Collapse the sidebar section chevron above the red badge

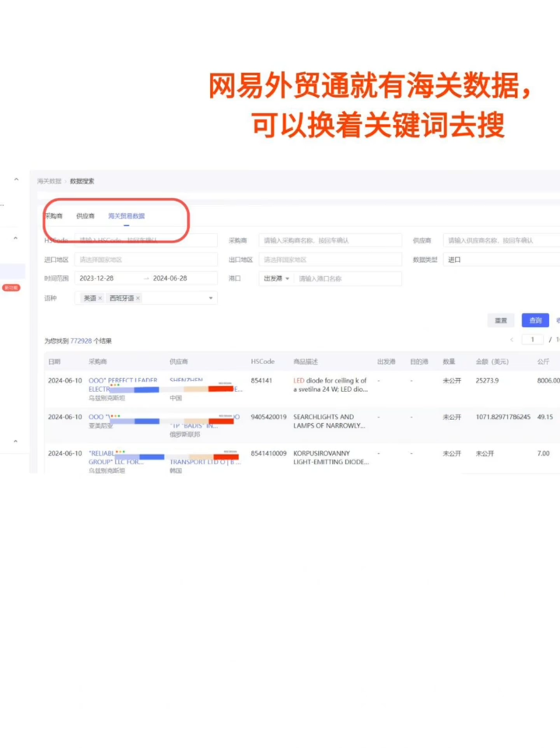pos(16,238)
